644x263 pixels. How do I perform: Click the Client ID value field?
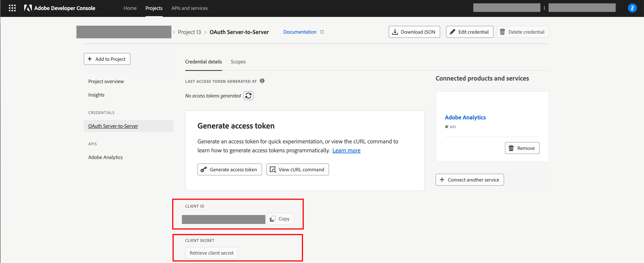click(223, 219)
